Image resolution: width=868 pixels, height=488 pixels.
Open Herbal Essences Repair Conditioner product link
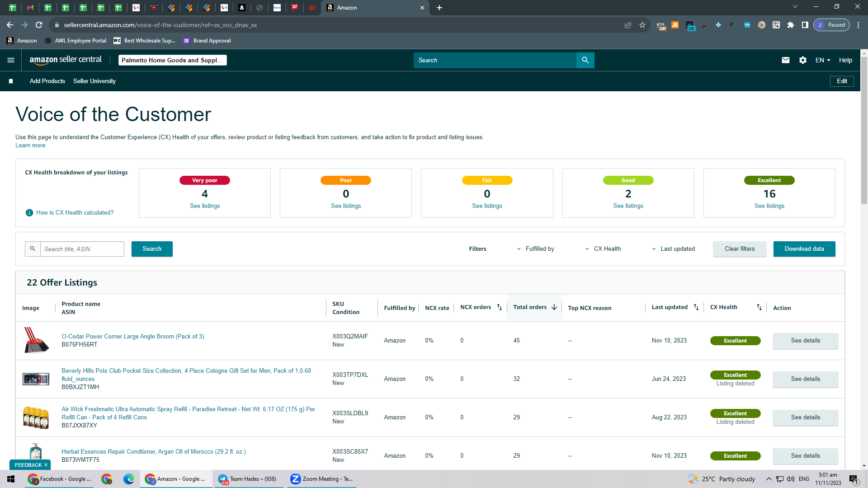[x=154, y=452]
